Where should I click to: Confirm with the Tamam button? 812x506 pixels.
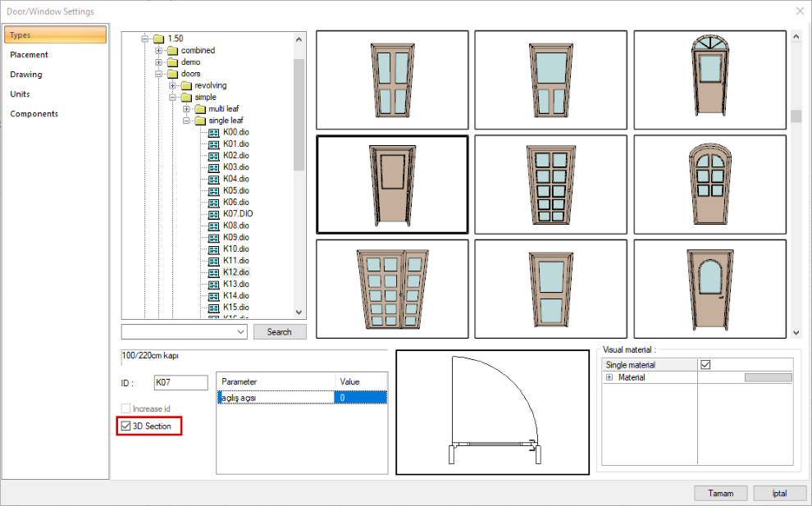point(720,493)
